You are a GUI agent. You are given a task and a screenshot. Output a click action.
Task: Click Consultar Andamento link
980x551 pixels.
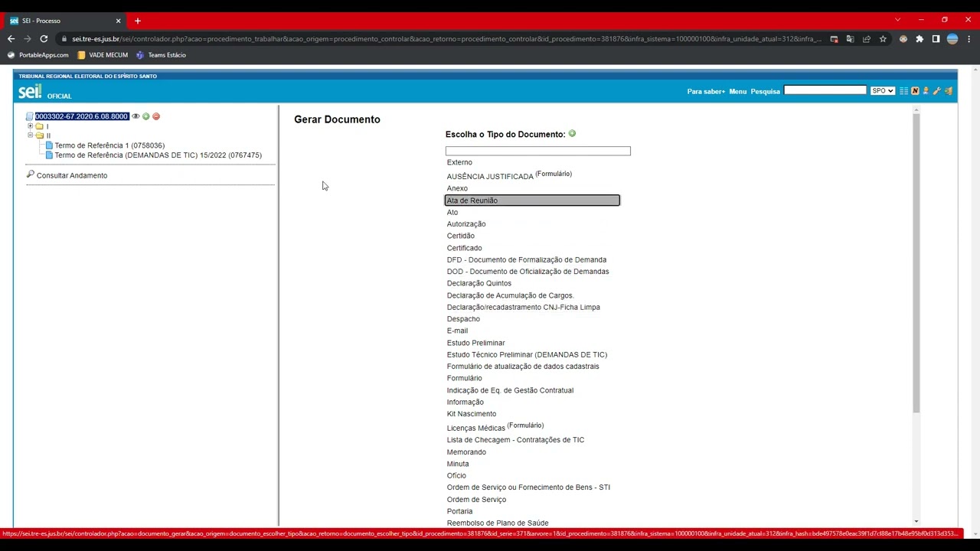pyautogui.click(x=72, y=175)
